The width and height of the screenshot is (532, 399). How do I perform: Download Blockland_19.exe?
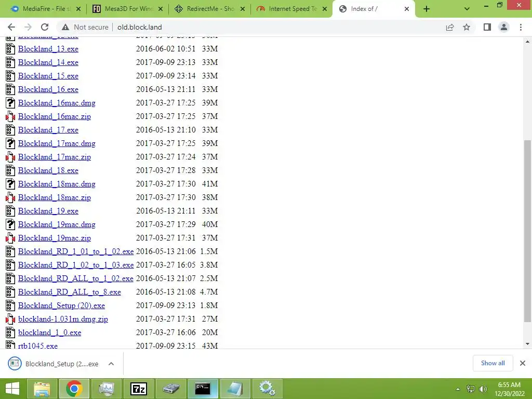(x=48, y=211)
